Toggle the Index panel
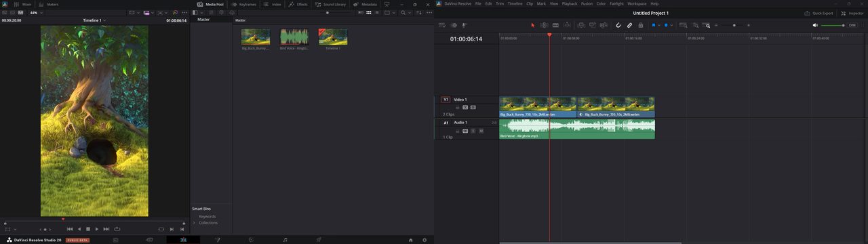 (272, 4)
